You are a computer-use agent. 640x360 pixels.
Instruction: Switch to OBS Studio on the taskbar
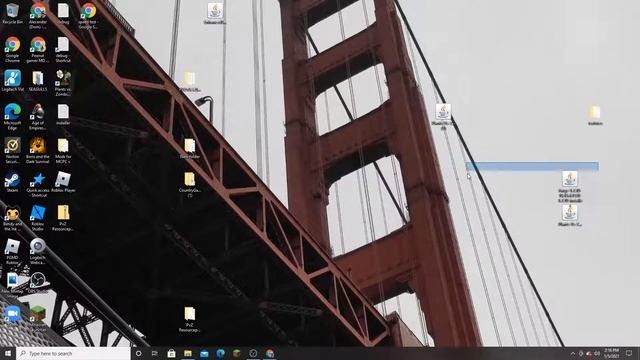click(253, 353)
